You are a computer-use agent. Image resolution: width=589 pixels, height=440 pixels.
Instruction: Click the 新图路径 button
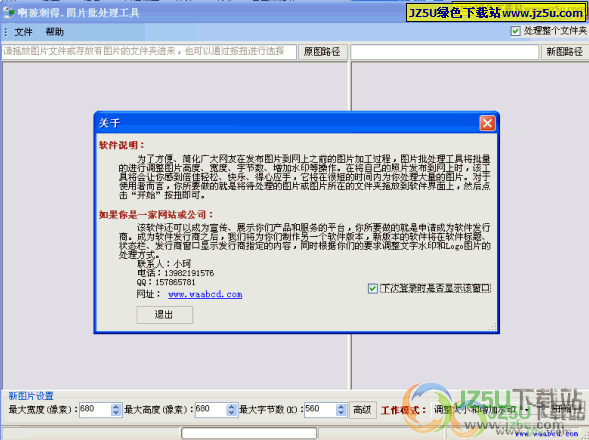click(565, 51)
